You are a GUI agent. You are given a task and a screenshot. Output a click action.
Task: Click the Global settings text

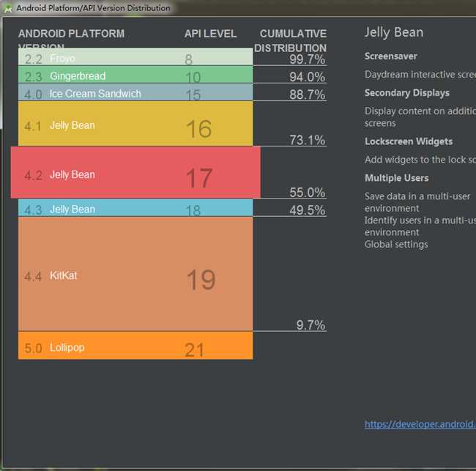(396, 245)
